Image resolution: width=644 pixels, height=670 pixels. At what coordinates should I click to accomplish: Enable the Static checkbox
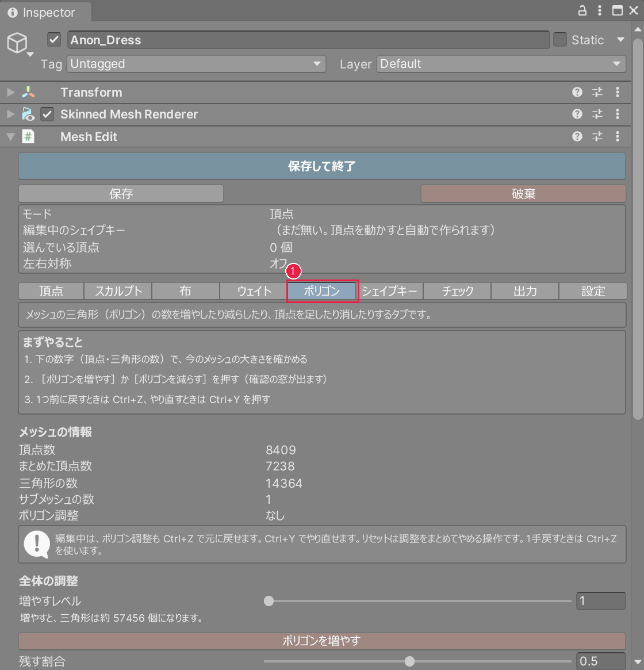click(x=560, y=40)
